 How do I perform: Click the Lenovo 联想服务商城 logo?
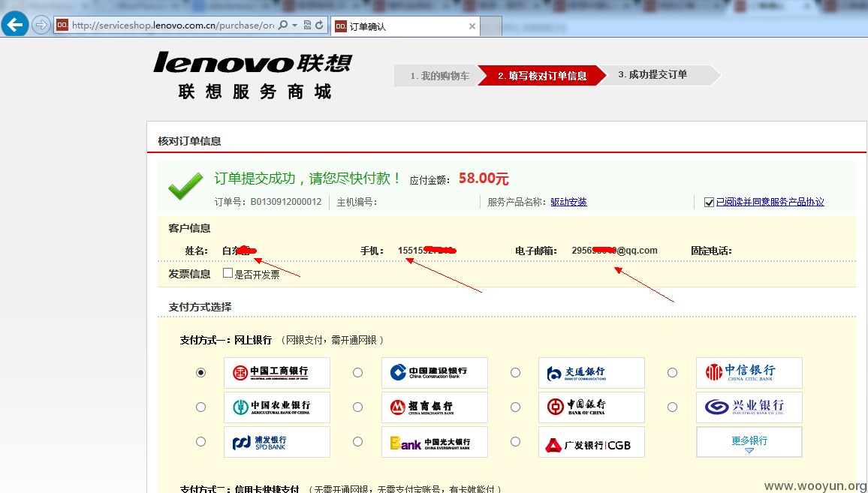(x=252, y=76)
